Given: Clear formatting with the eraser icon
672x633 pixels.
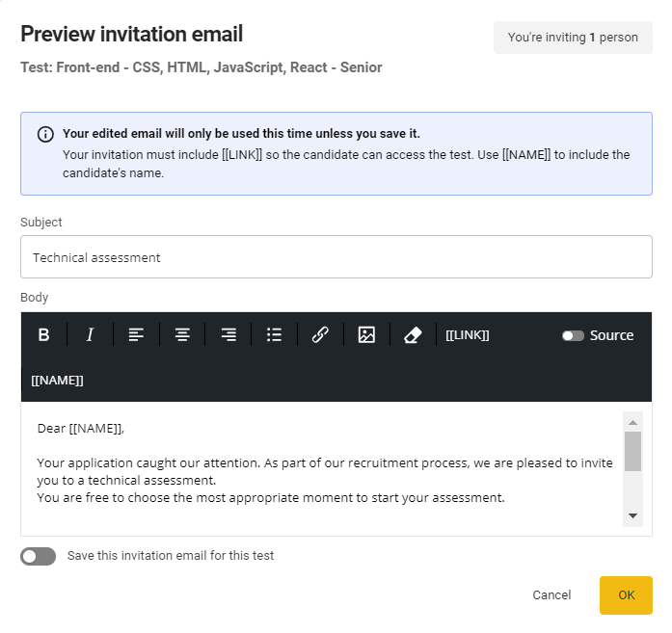Looking at the screenshot, I should (x=413, y=335).
